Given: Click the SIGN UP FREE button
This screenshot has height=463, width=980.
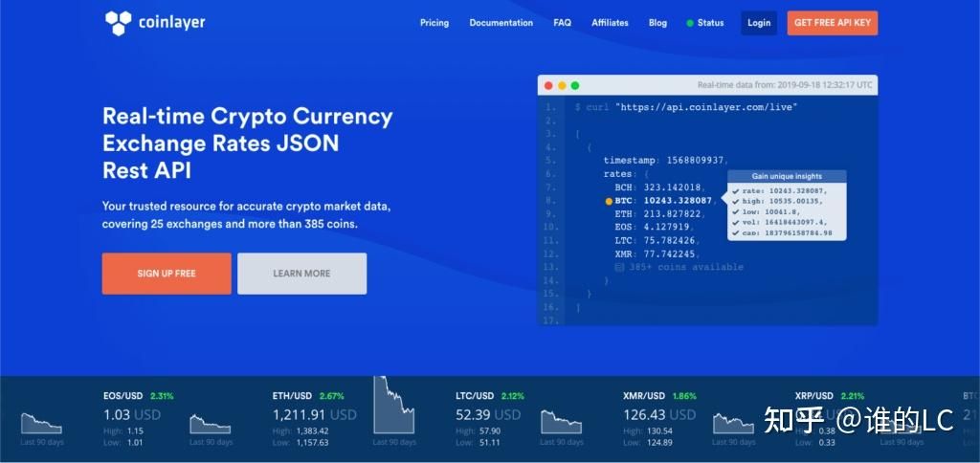Looking at the screenshot, I should click(167, 274).
